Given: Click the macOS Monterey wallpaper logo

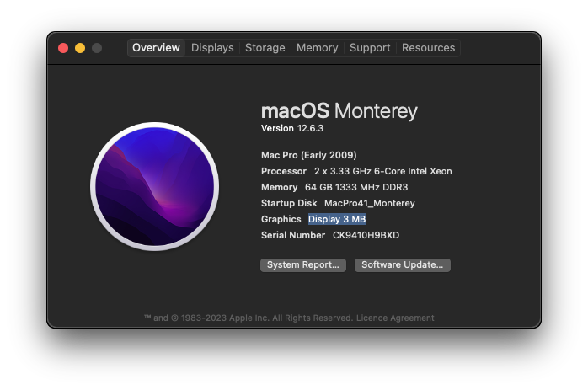Looking at the screenshot, I should (154, 186).
